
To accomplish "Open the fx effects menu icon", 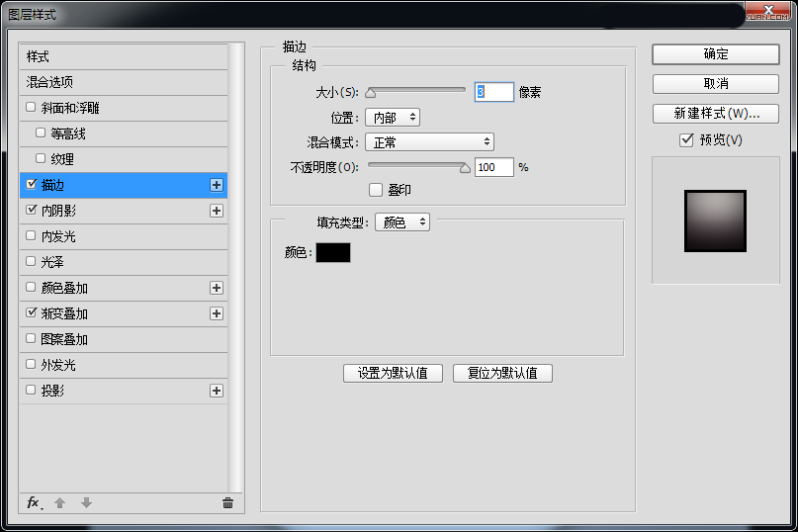I will click(x=34, y=502).
